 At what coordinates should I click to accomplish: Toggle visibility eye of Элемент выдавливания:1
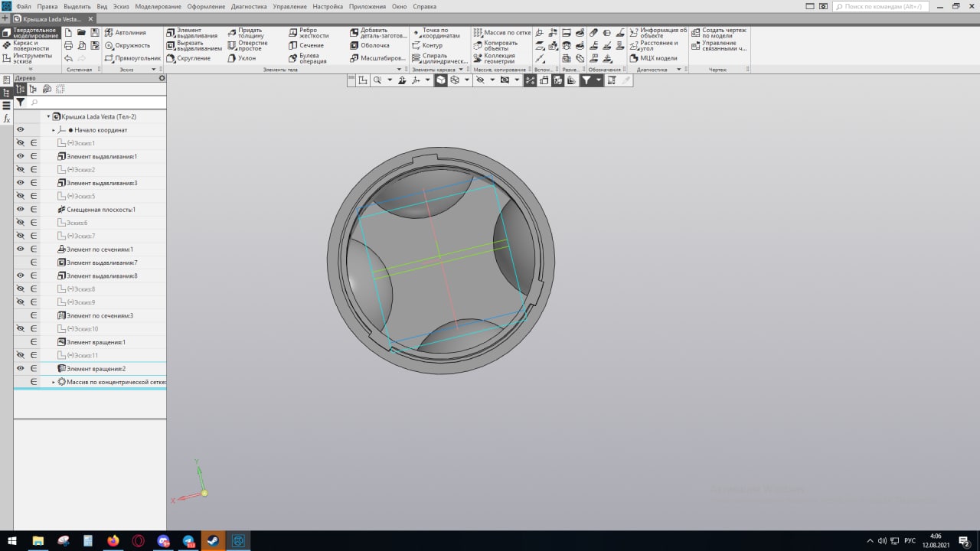21,156
